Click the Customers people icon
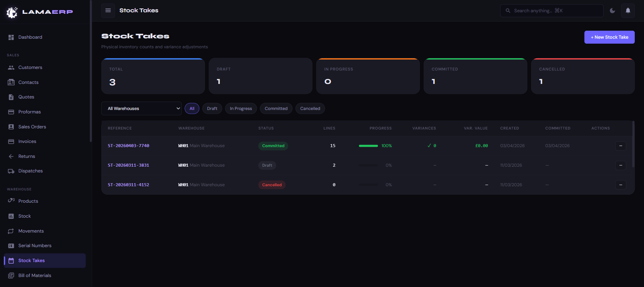Image resolution: width=644 pixels, height=287 pixels. (11, 67)
